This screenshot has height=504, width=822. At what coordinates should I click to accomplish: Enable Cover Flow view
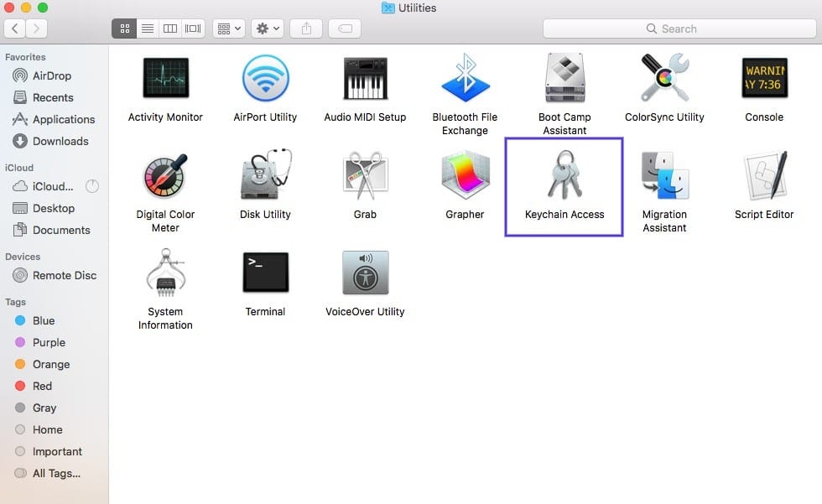(192, 28)
